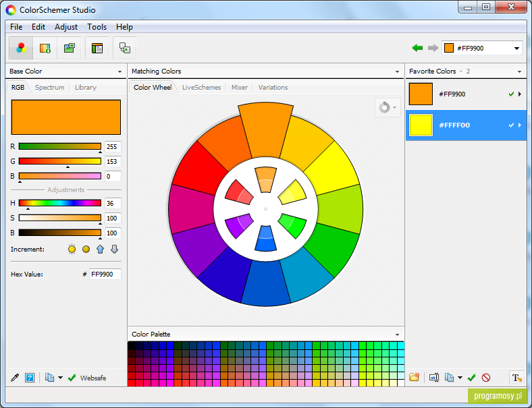532x408 pixels.
Task: Toggle the Websafe checkmark option
Action: point(87,378)
